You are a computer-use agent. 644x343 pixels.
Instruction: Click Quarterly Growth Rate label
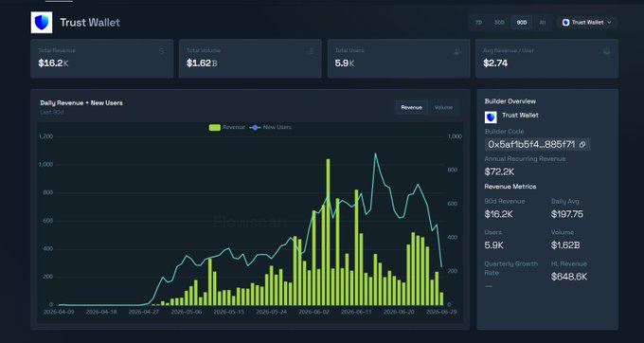coord(510,268)
